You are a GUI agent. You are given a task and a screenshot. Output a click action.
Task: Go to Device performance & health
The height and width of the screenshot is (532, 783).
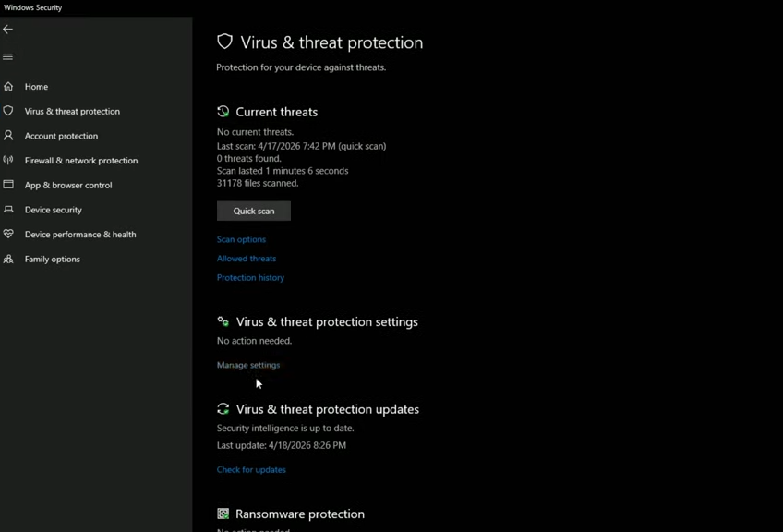[x=80, y=235]
